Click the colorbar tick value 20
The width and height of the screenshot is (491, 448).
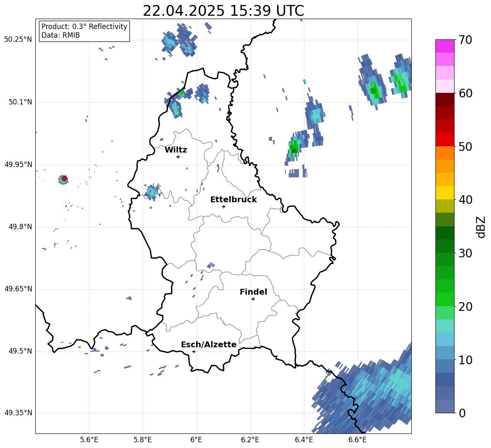pyautogui.click(x=465, y=307)
